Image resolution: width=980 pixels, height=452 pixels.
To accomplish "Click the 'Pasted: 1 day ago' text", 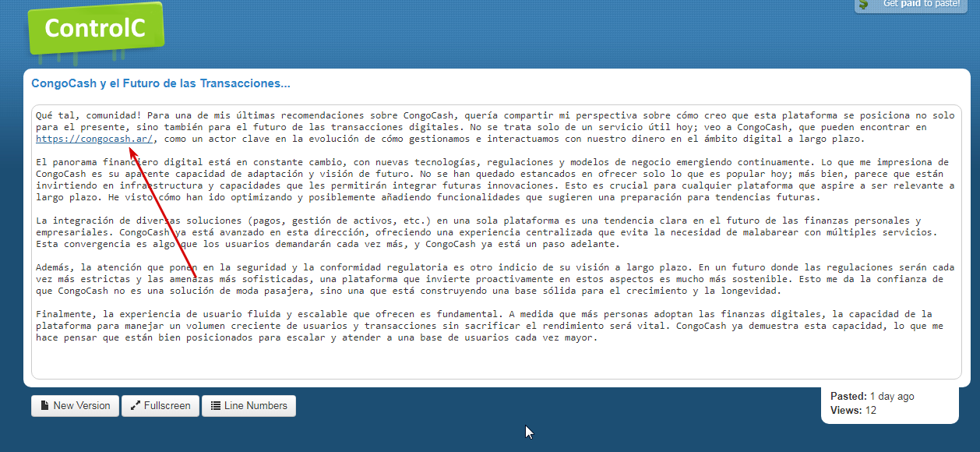I will [872, 397].
